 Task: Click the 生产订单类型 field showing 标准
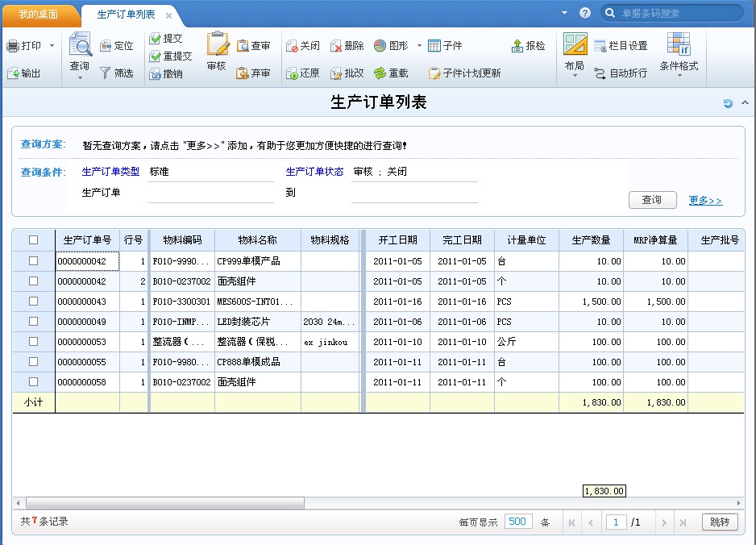click(210, 173)
